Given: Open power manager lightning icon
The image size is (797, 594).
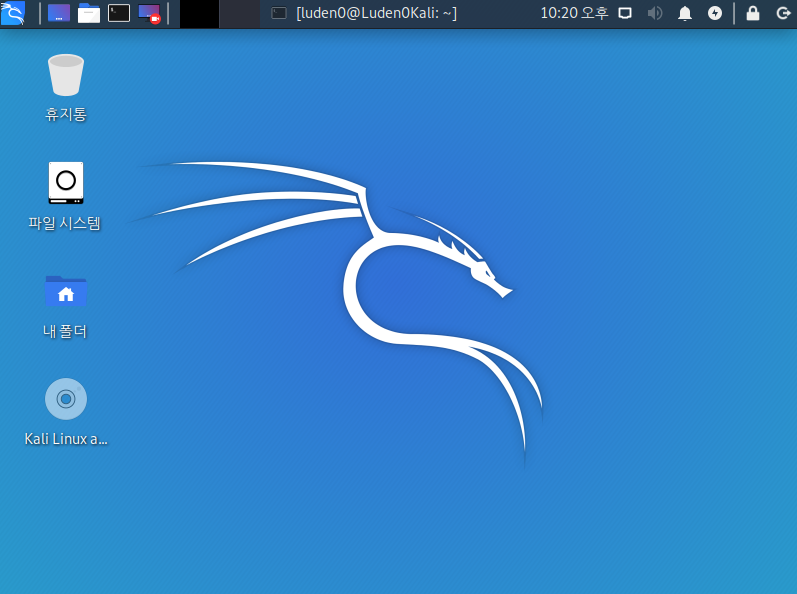Looking at the screenshot, I should pyautogui.click(x=715, y=13).
